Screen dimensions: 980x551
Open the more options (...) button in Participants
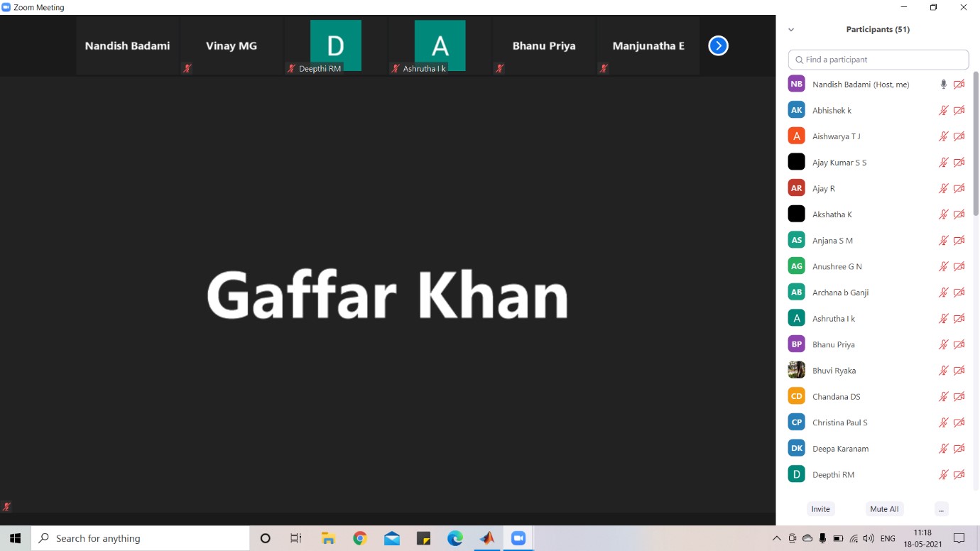coord(941,509)
